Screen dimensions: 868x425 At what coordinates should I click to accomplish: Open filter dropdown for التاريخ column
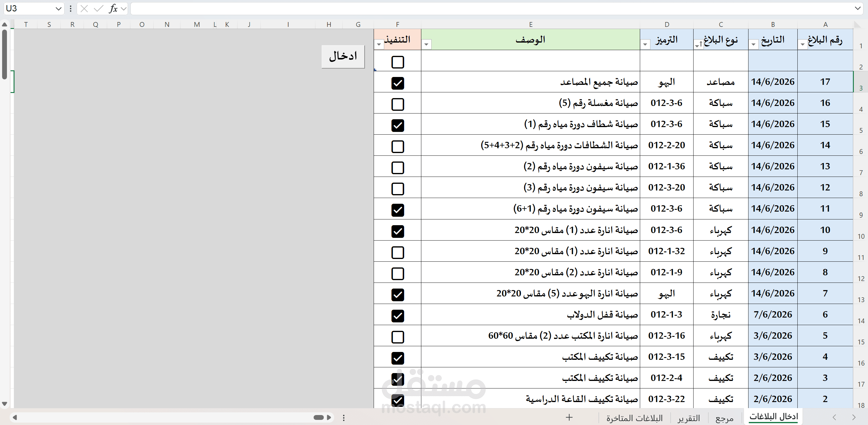pos(753,44)
